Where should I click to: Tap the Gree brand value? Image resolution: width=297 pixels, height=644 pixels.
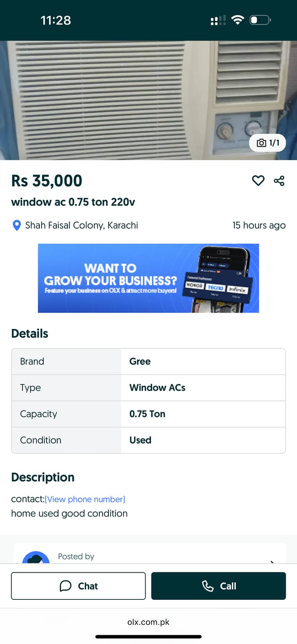point(140,361)
